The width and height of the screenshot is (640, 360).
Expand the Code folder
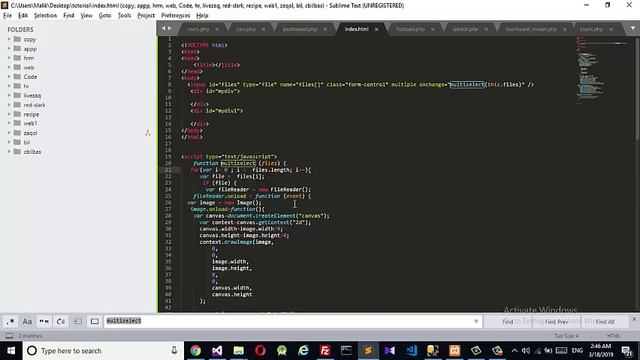pos(9,77)
